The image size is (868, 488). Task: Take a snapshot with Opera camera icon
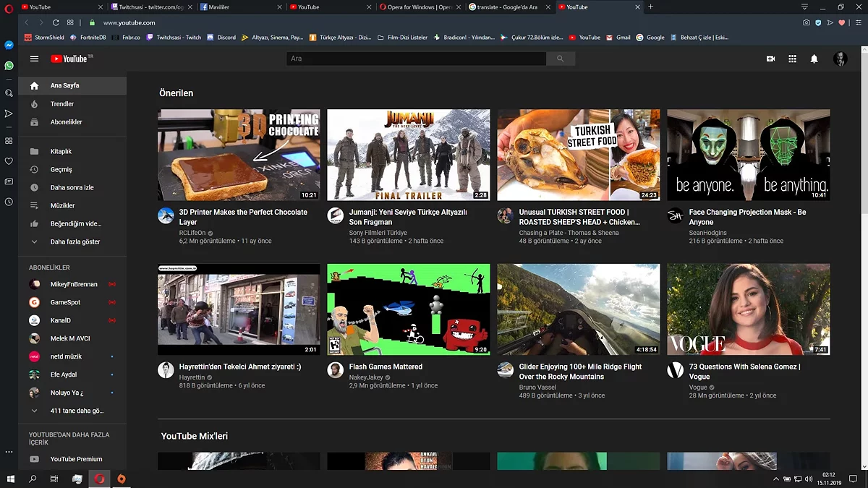click(x=807, y=23)
